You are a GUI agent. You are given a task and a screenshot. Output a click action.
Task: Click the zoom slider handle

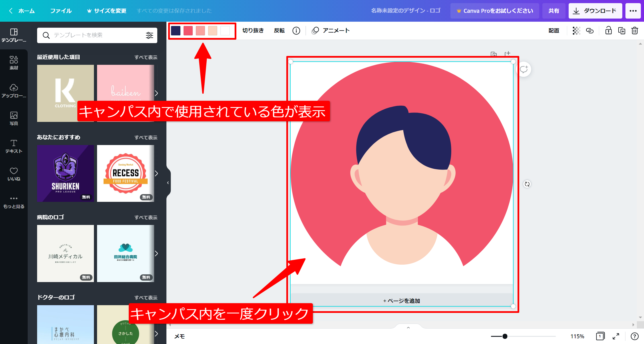click(x=505, y=336)
